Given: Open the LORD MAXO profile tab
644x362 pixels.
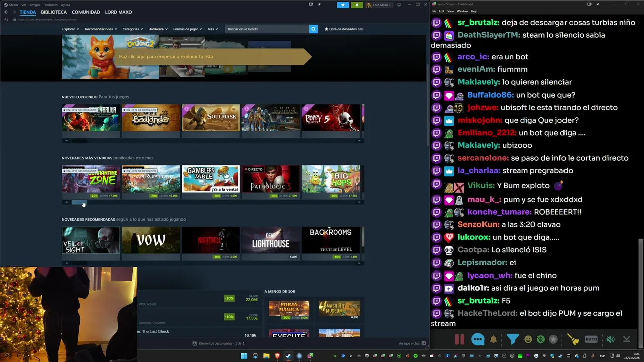Looking at the screenshot, I should pos(118,12).
